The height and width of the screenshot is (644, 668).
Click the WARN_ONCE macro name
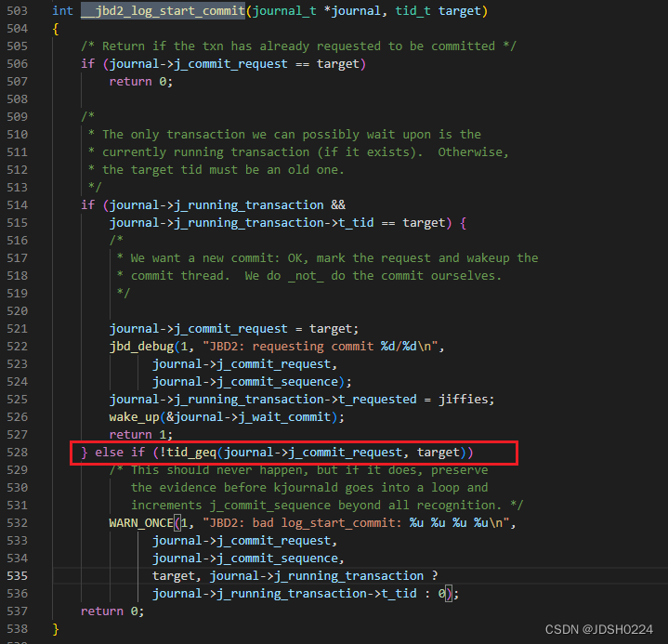141,523
